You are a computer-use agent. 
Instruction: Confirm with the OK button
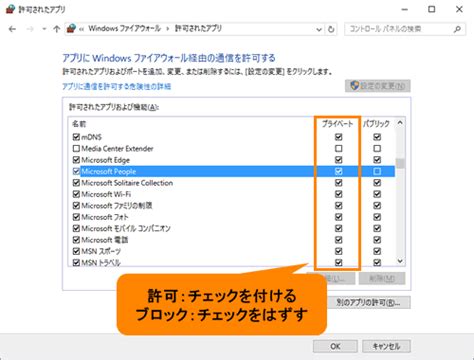point(335,346)
